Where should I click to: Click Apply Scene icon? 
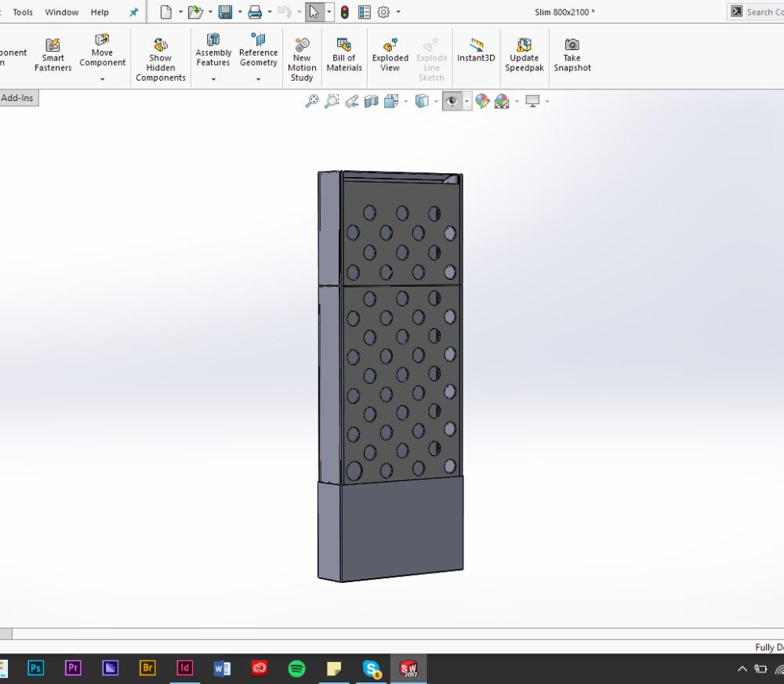pos(502,101)
